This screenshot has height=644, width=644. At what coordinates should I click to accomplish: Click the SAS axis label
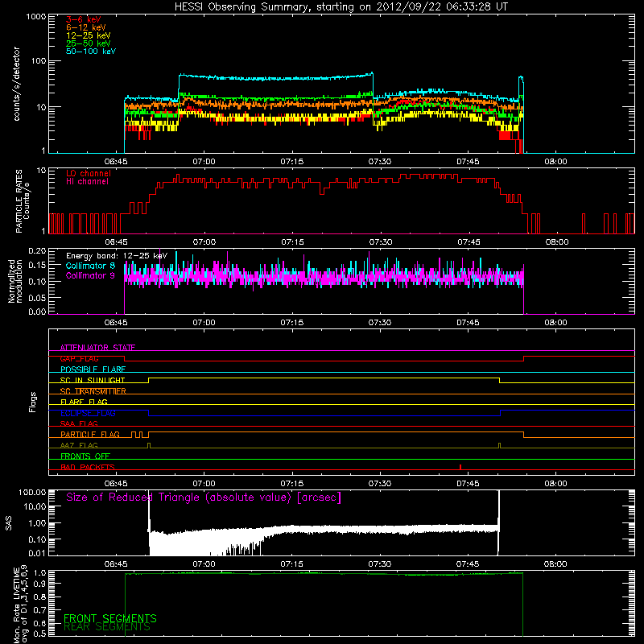[x=9, y=523]
